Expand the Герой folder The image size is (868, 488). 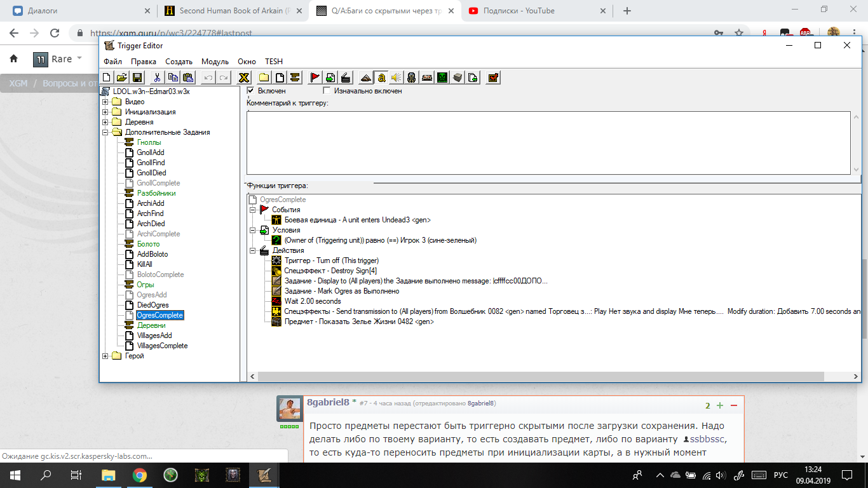(x=105, y=356)
